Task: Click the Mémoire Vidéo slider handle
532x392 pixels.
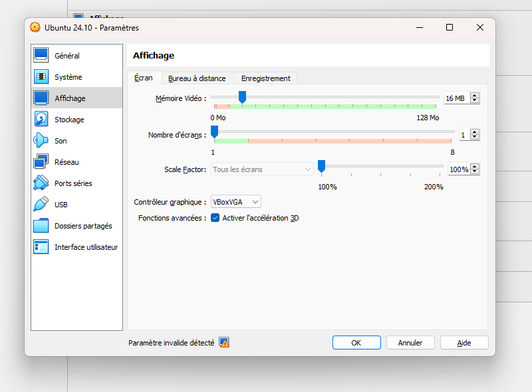Action: click(x=242, y=97)
